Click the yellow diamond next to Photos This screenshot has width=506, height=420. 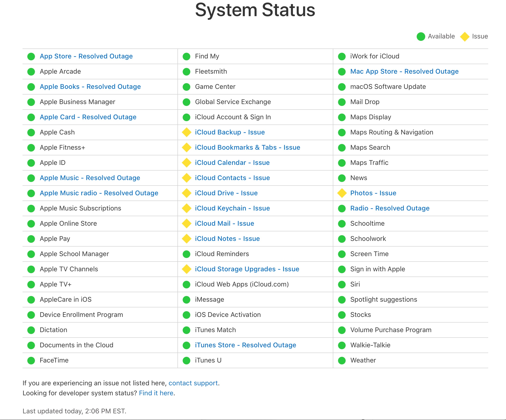coord(342,193)
